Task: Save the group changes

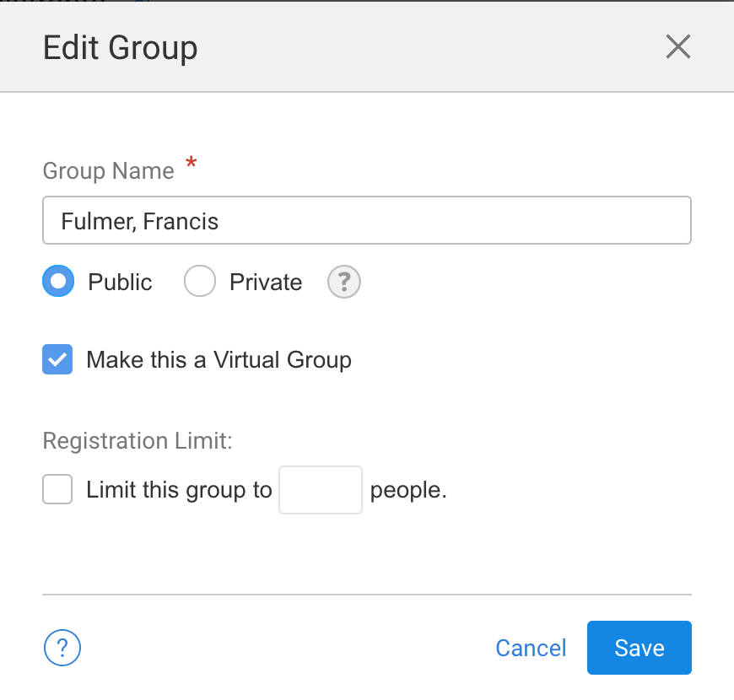Action: click(639, 648)
